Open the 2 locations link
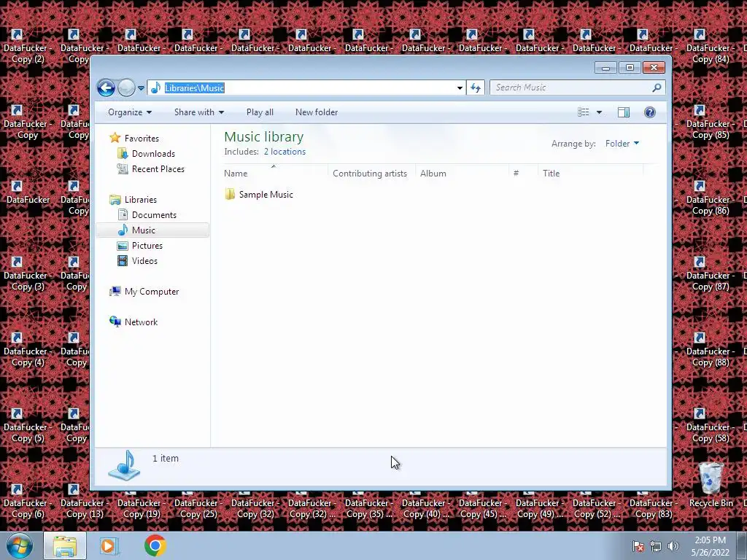The width and height of the screenshot is (747, 560). (285, 152)
